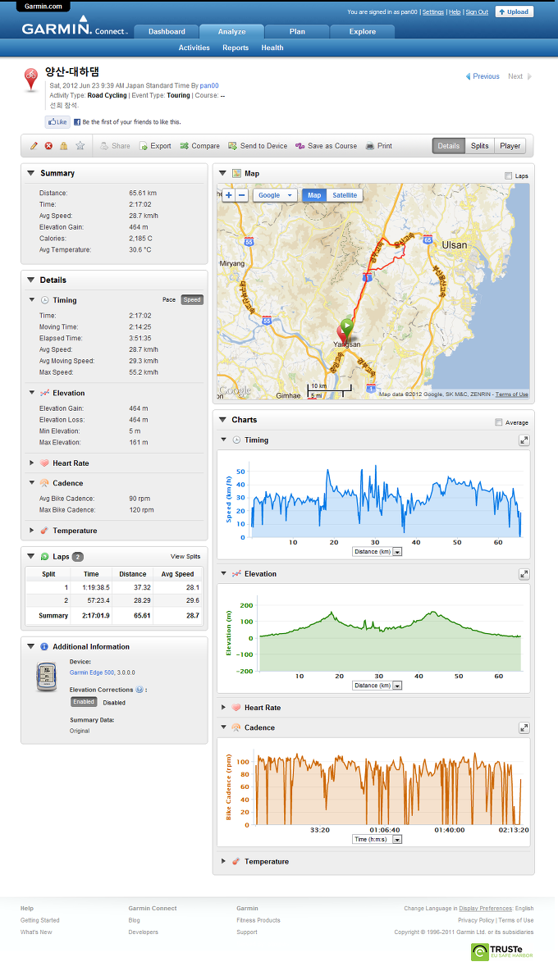Click the red cycling activity pin icon
558x980 pixels.
(x=30, y=80)
